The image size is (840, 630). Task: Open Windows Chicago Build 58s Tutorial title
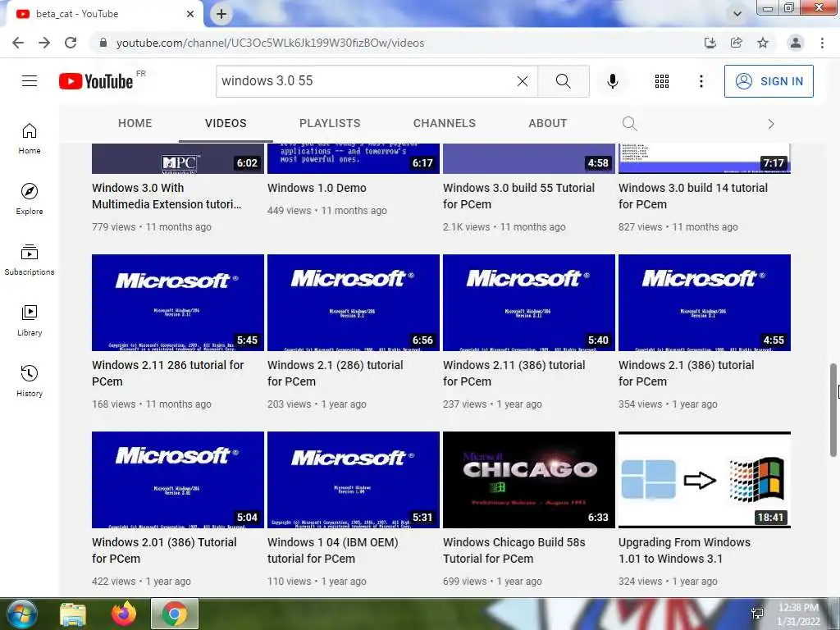point(514,550)
